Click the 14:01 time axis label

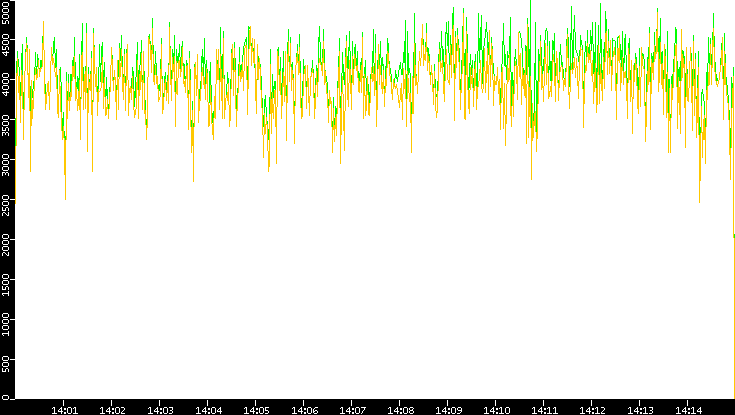pyautogui.click(x=64, y=411)
